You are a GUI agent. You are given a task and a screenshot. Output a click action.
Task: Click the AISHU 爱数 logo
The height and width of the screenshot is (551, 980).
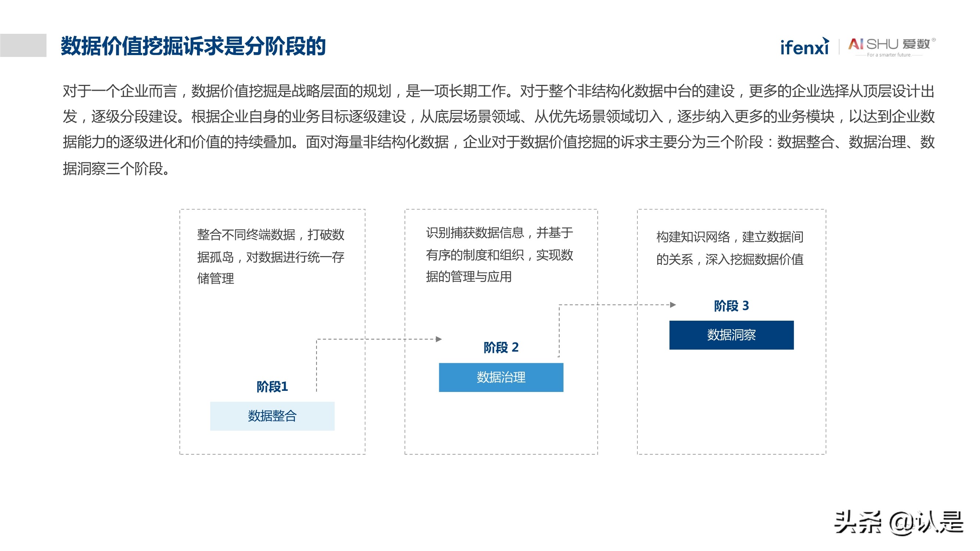click(x=892, y=47)
